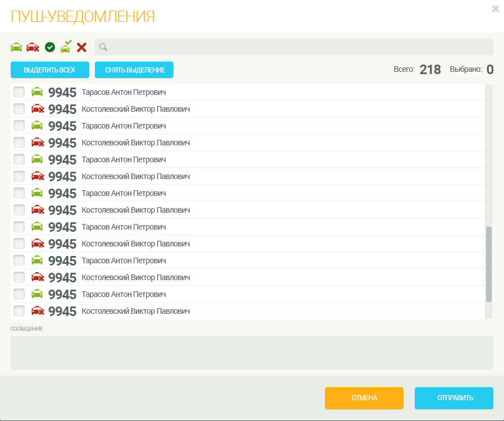Click Отмена to cancel the notification
The height and width of the screenshot is (421, 504).
(x=364, y=398)
